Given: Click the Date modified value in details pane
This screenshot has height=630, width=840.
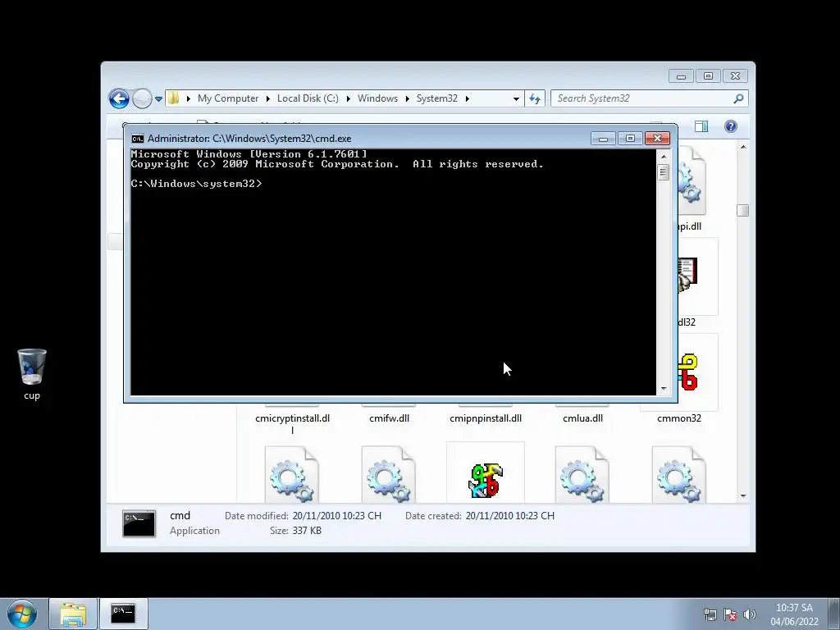Looking at the screenshot, I should pyautogui.click(x=337, y=516).
